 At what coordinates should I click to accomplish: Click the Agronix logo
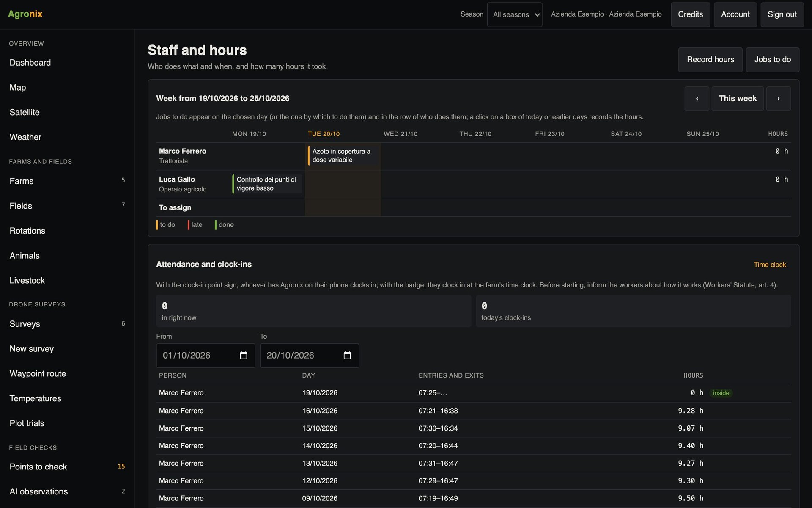point(25,14)
